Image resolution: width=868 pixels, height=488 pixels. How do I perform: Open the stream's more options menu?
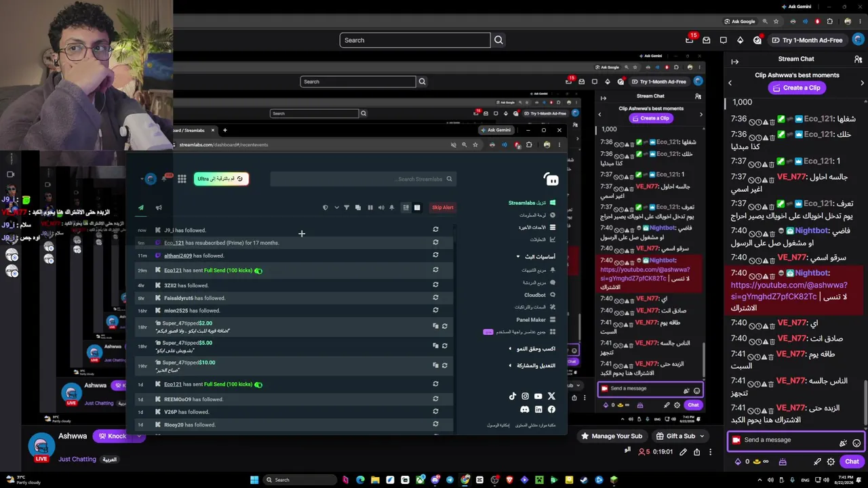tap(710, 452)
